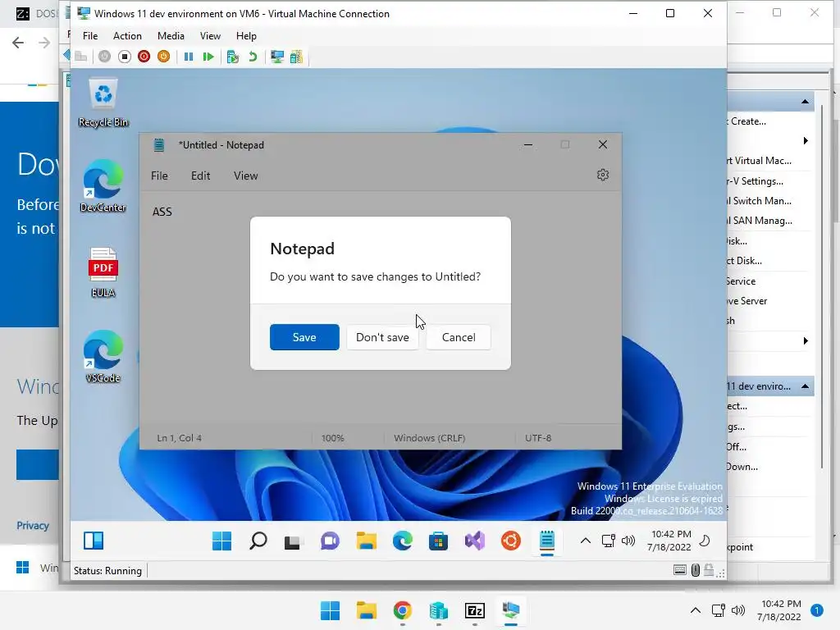This screenshot has width=840, height=630.
Task: Open the VM Connection Action menu
Action: pyautogui.click(x=127, y=36)
